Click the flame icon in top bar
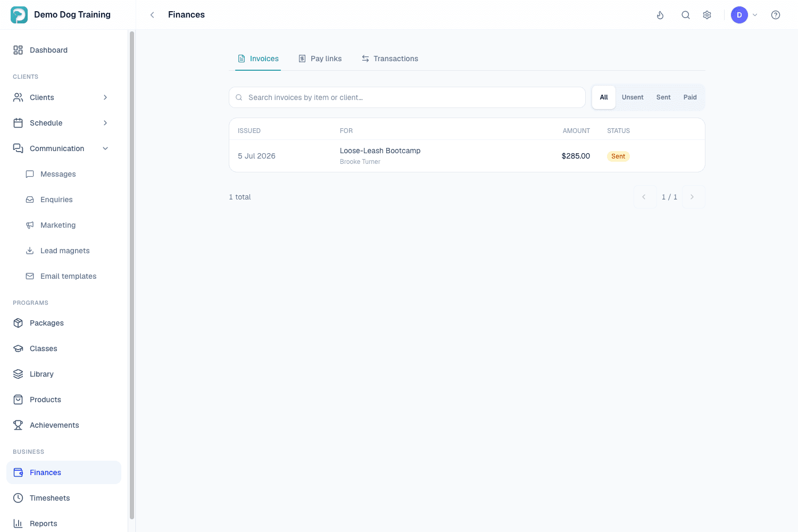 tap(660, 15)
